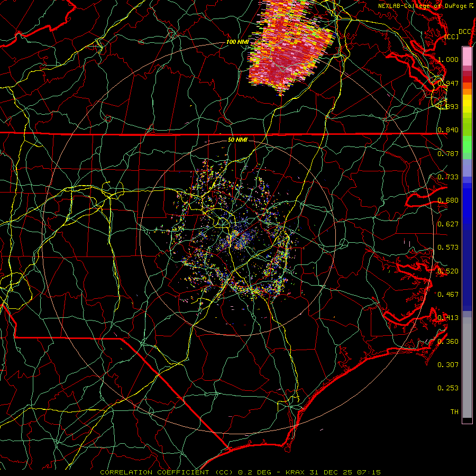Click the 0.627 color scale value
Image resolution: width=476 pixels, height=476 pixels.
448,224
